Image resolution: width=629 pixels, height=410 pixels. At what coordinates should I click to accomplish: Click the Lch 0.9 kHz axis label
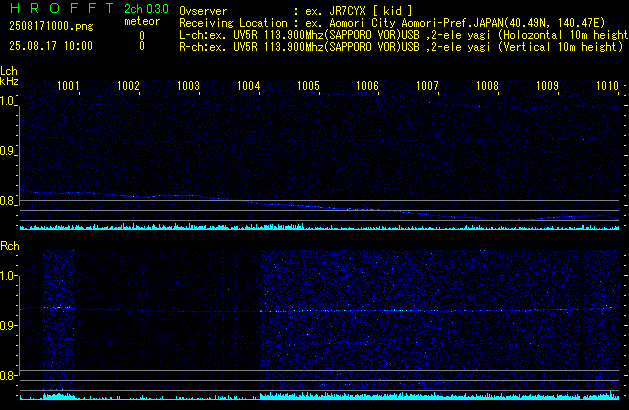[x=7, y=151]
